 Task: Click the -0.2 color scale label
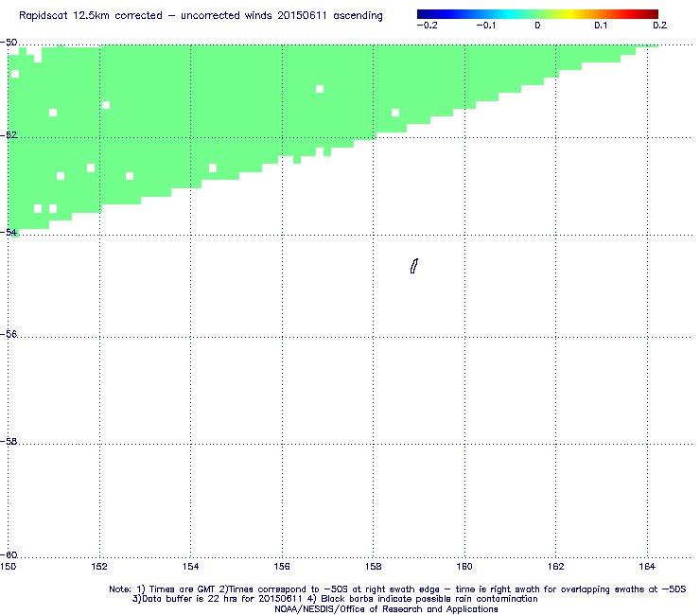427,26
